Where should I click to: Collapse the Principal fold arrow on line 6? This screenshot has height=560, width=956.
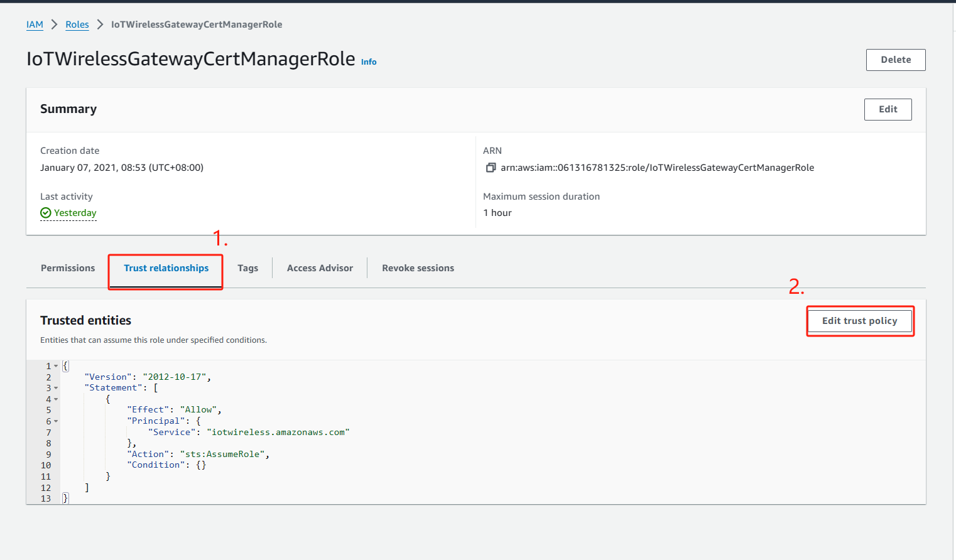pos(56,421)
